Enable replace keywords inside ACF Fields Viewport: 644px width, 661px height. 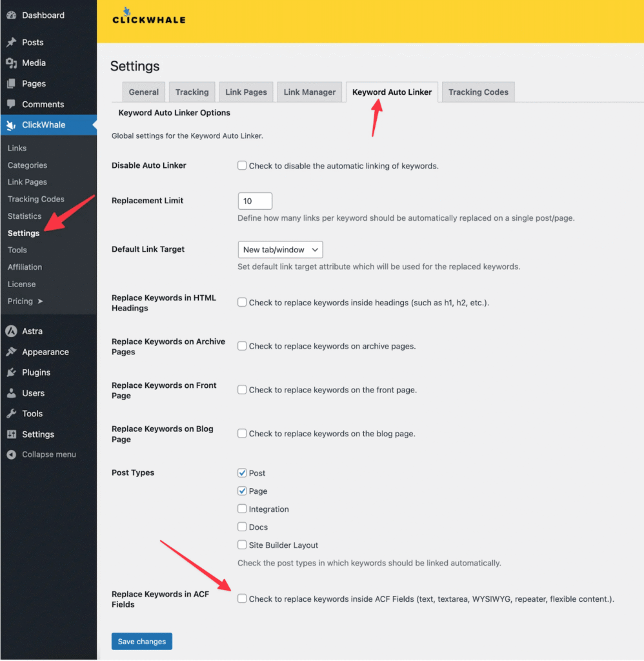coord(242,598)
